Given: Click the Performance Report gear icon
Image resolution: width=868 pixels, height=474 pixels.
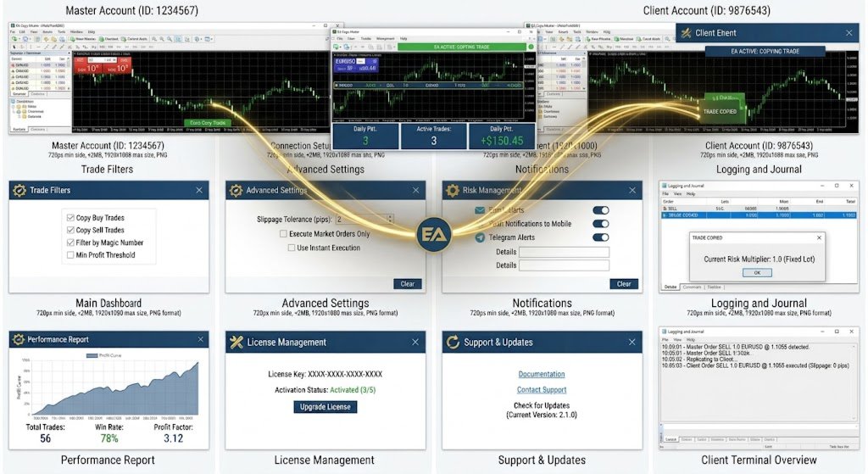Looking at the screenshot, I should pyautogui.click(x=19, y=339).
